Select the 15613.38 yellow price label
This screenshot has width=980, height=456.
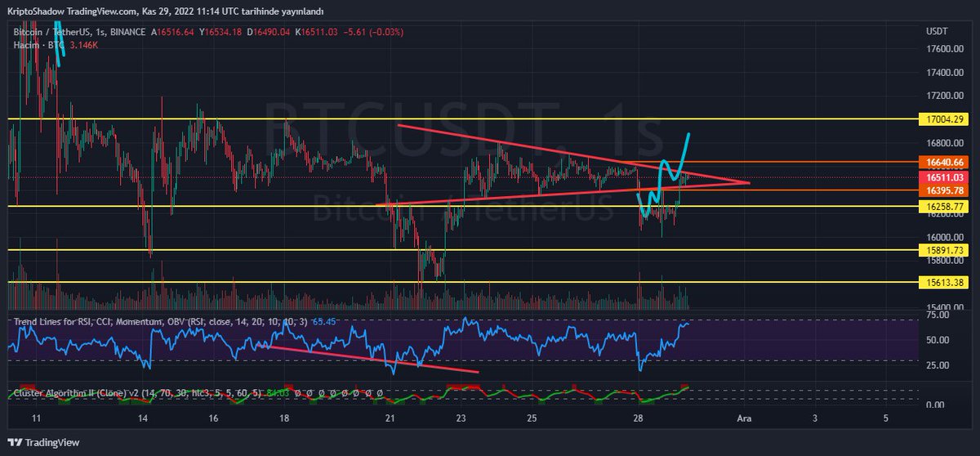(x=942, y=283)
